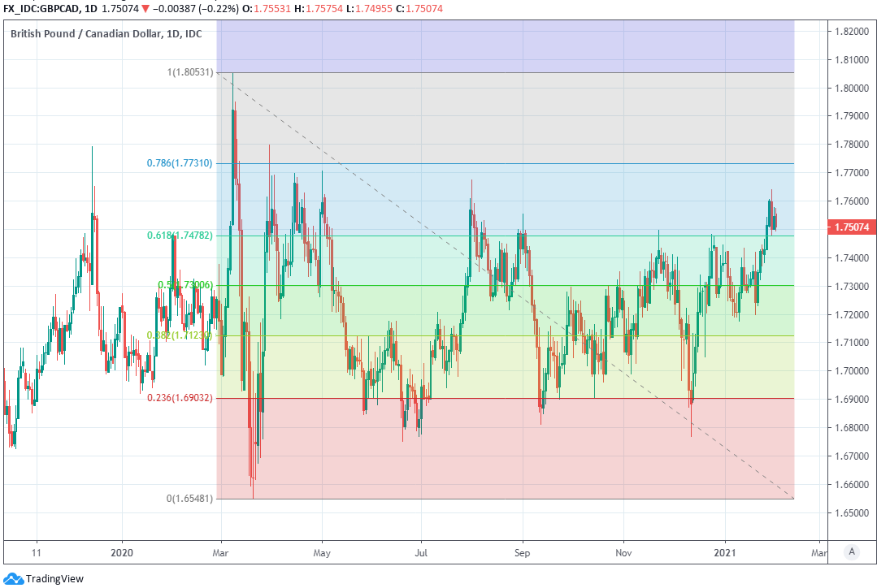The width and height of the screenshot is (877, 588).
Task: Click the 1(1.80531) Fibonacci top label
Action: [189, 72]
